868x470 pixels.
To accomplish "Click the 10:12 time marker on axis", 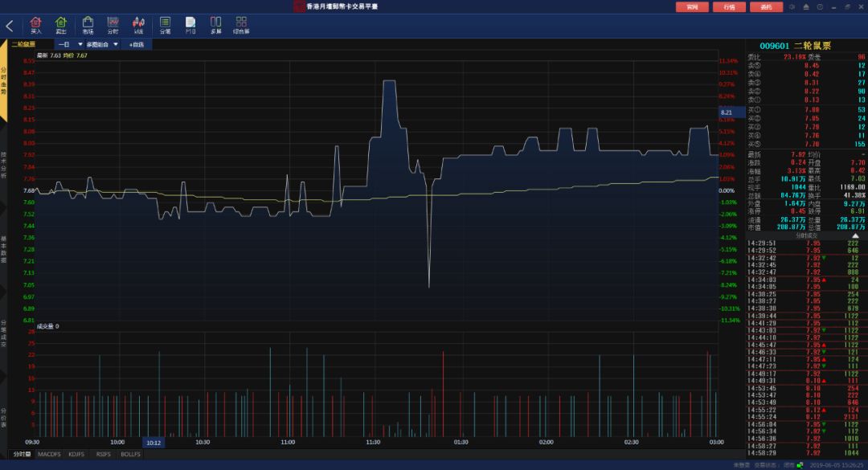I will click(x=154, y=443).
